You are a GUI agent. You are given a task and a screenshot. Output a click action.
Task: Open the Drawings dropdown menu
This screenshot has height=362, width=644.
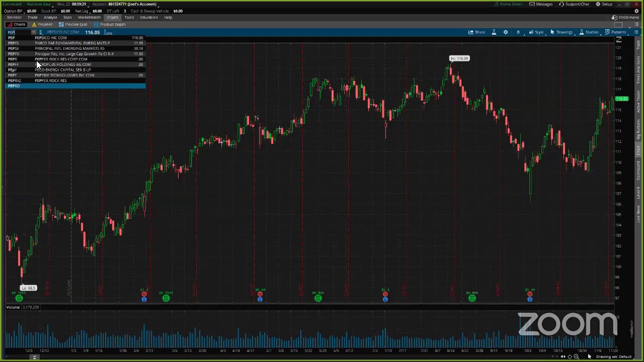[x=561, y=32]
